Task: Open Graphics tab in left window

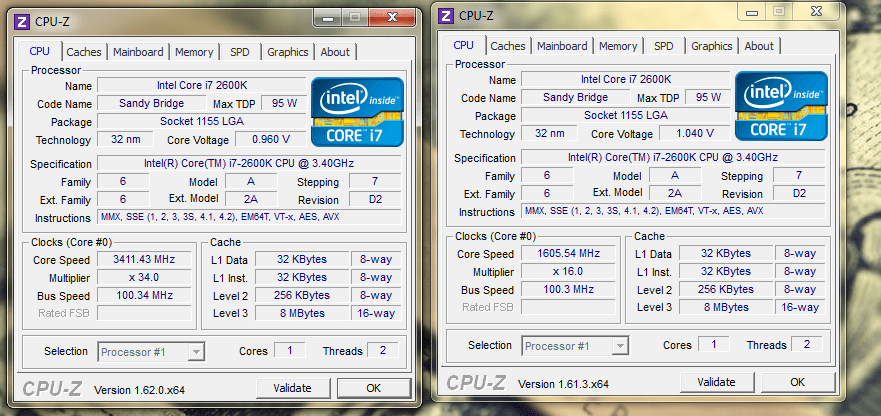Action: pos(288,52)
